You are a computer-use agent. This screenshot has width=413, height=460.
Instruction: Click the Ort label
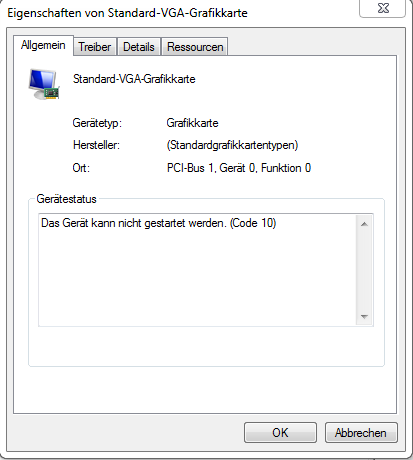pyautogui.click(x=81, y=168)
